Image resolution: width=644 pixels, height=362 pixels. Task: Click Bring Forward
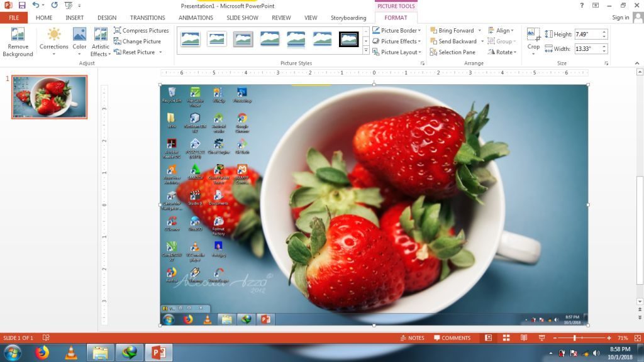coord(452,30)
